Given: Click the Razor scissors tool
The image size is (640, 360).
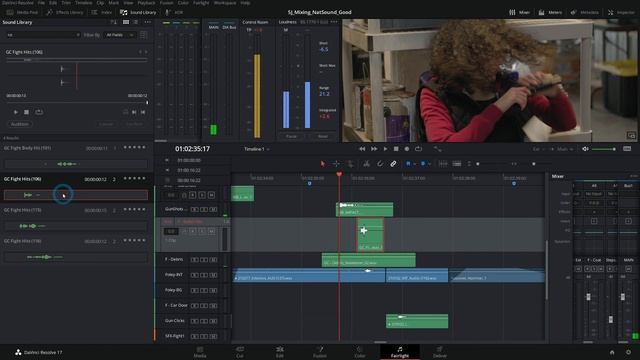Looking at the screenshot, I should pyautogui.click(x=367, y=164).
